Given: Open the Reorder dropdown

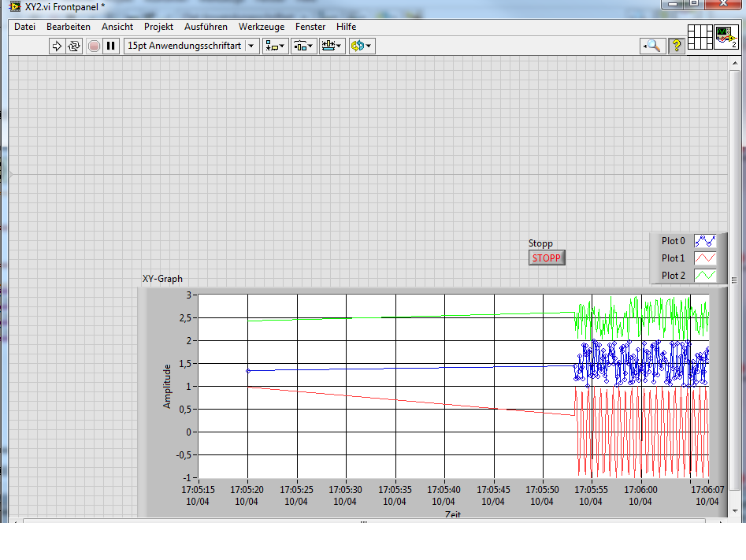Looking at the screenshot, I should (x=361, y=46).
